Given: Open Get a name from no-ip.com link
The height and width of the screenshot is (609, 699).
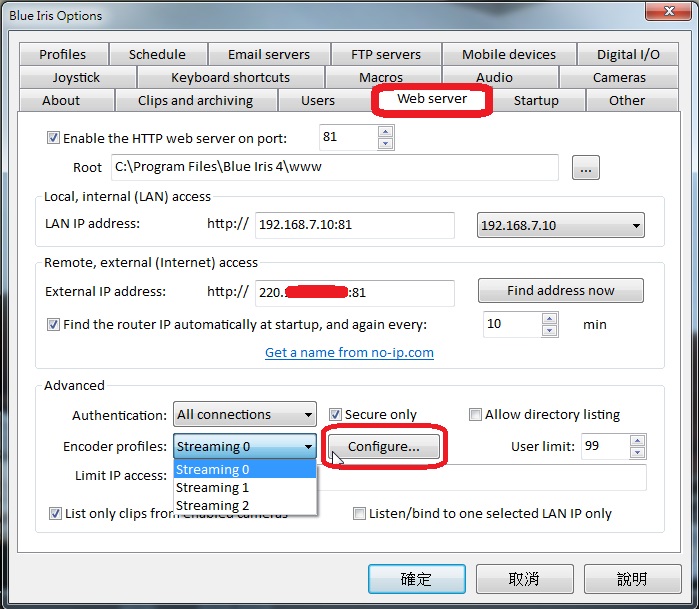Looking at the screenshot, I should [349, 353].
